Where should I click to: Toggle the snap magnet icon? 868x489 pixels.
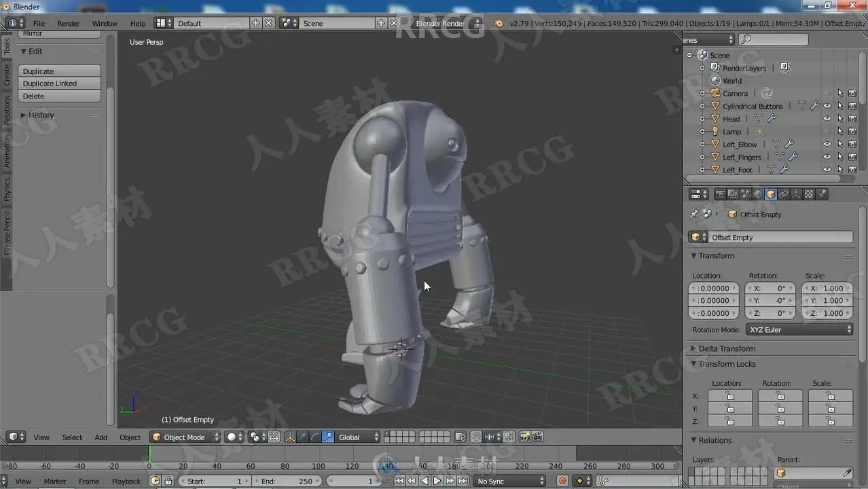pyautogui.click(x=475, y=437)
